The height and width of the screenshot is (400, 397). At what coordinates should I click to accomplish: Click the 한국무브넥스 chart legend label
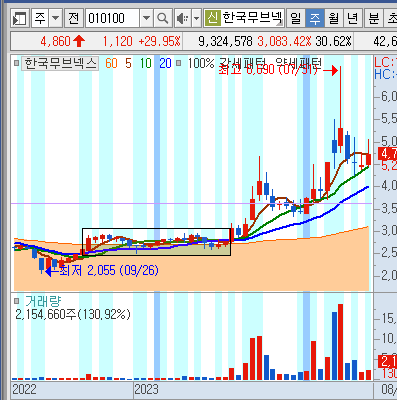60,63
